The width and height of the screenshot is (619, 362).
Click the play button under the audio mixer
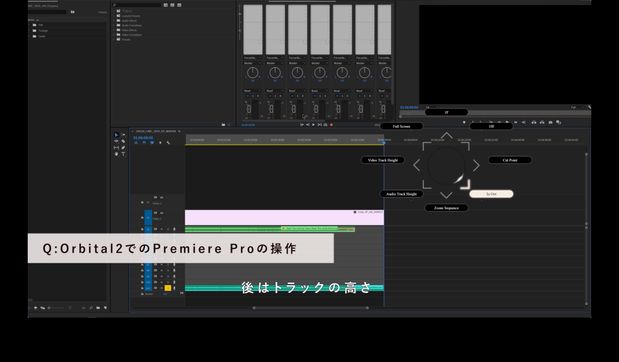pos(313,125)
